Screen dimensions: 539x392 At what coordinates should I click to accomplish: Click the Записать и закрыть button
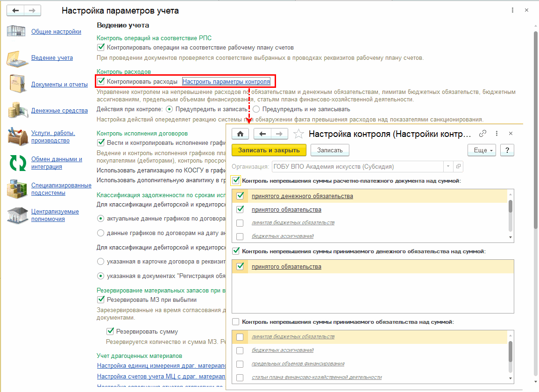click(269, 150)
